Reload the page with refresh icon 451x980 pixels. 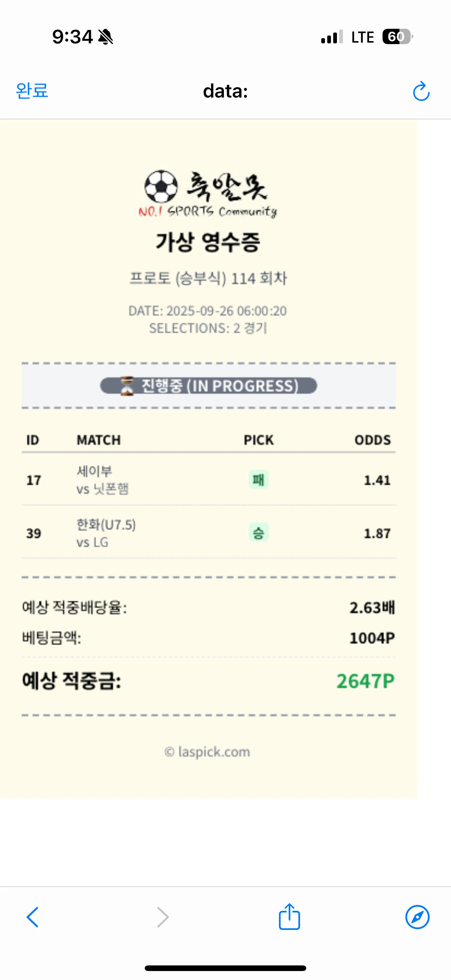(x=421, y=91)
